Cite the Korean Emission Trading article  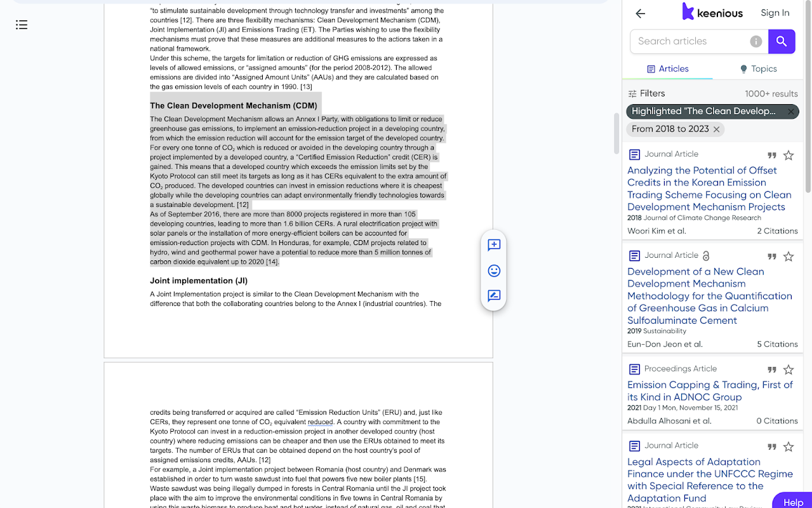(x=771, y=156)
